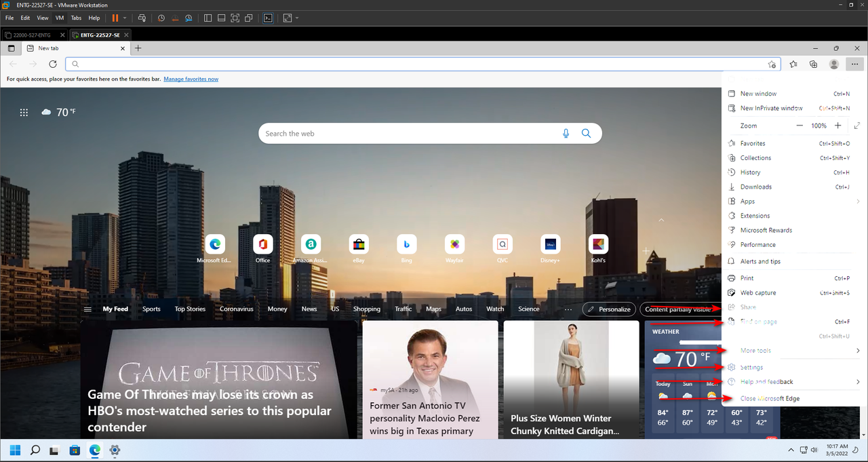
Task: Open Extensions from Edge menu
Action: 792,216
